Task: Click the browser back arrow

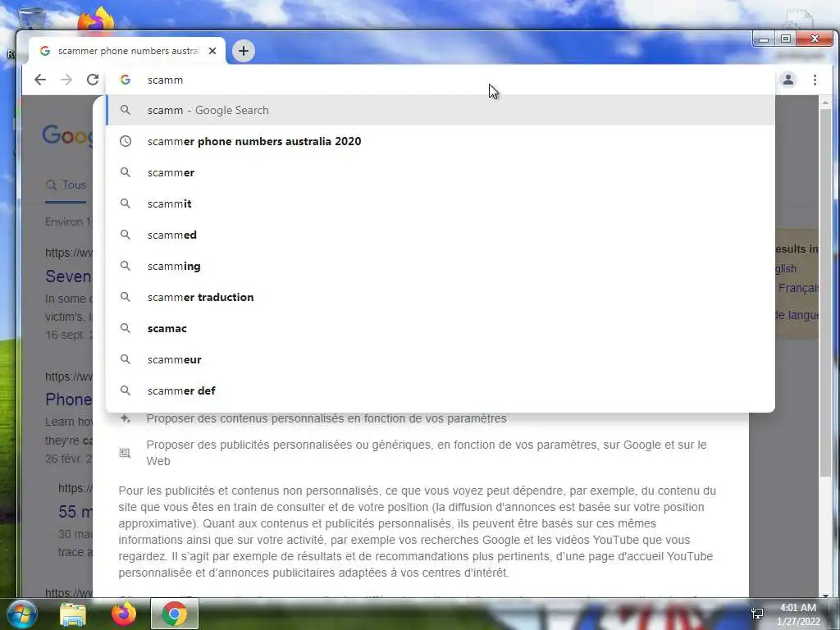Action: pos(40,80)
